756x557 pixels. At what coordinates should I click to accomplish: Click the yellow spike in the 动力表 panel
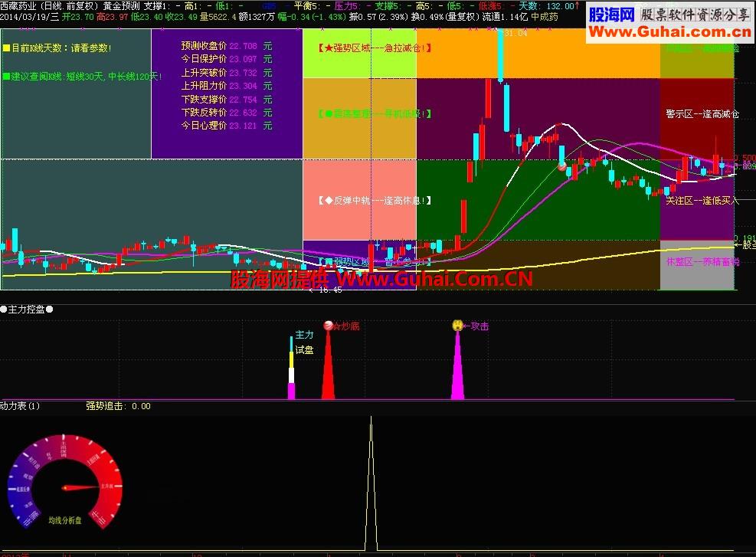click(x=371, y=483)
